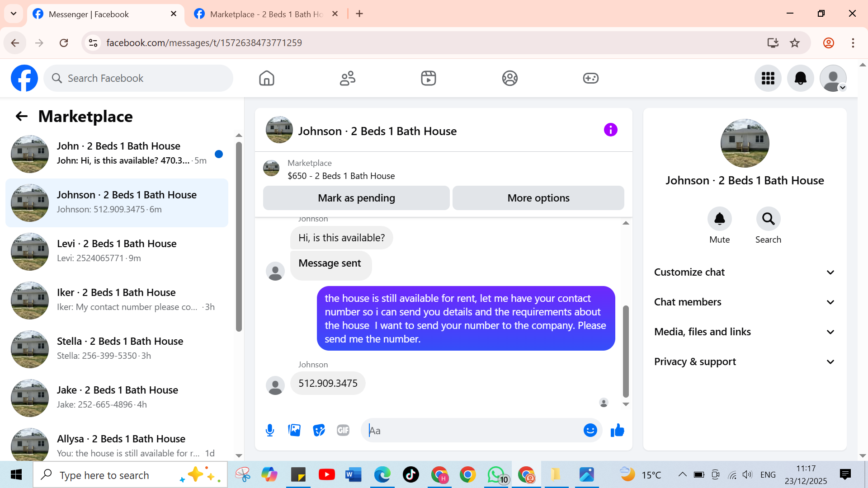868x488 pixels.
Task: Switch to the Marketplace browser tab
Action: pos(266,14)
